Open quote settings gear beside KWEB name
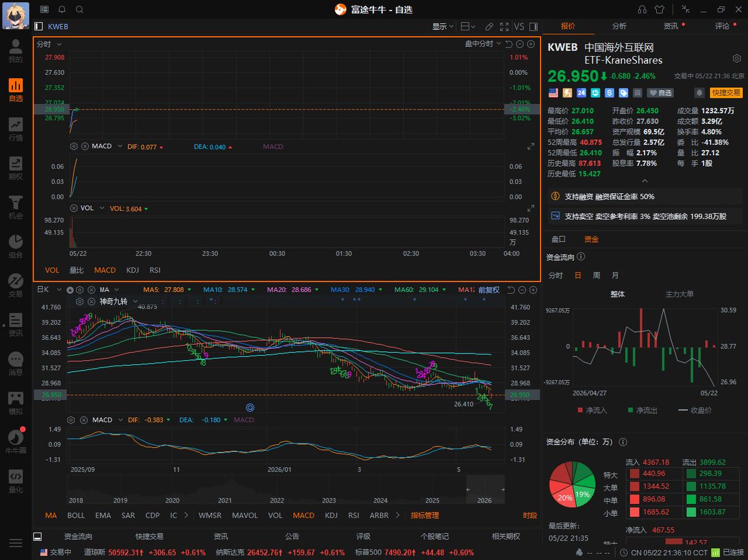Screen dimensions: 748x560 click(x=736, y=58)
